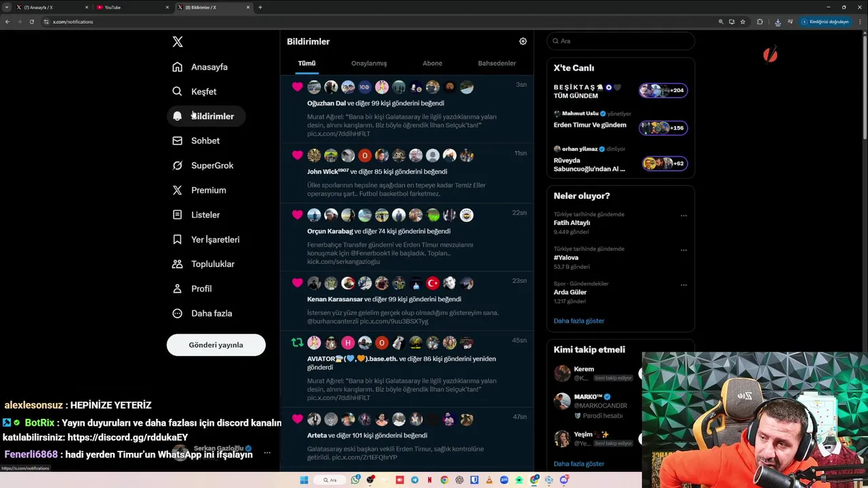868x488 pixels.
Task: Open Anasayfa from the sidebar
Action: (200, 67)
